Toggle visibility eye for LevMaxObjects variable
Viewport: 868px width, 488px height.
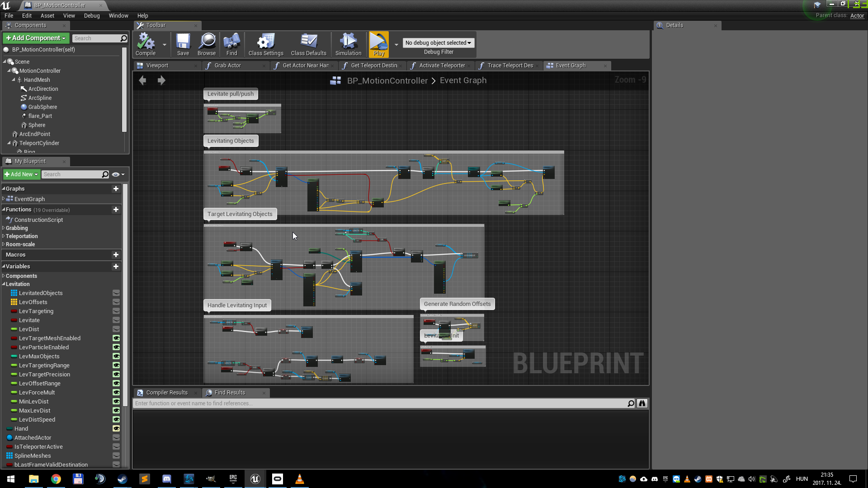(x=116, y=356)
